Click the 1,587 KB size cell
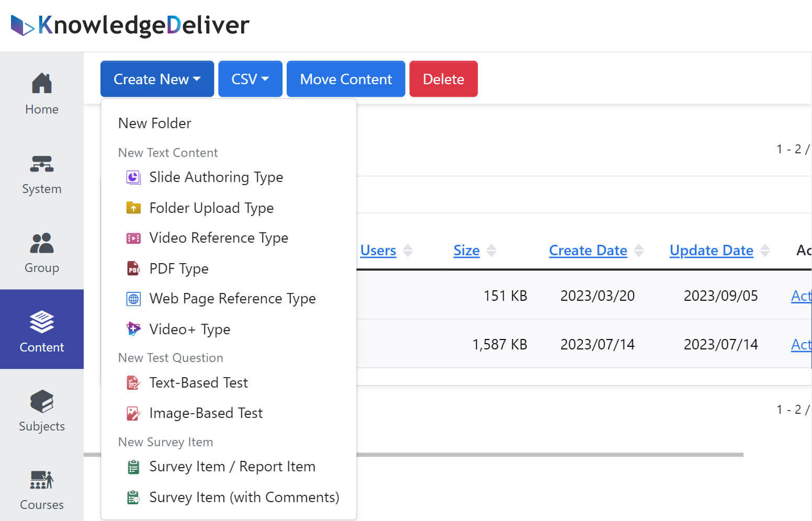The height and width of the screenshot is (521, 812). pyautogui.click(x=500, y=345)
